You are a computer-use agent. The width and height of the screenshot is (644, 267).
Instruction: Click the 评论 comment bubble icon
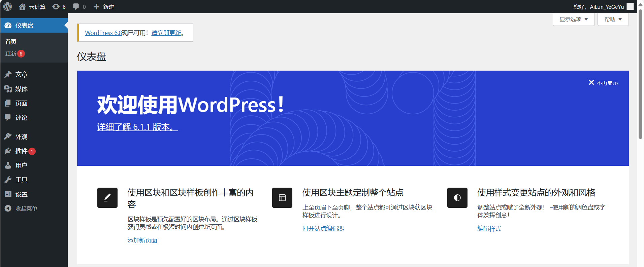point(8,117)
